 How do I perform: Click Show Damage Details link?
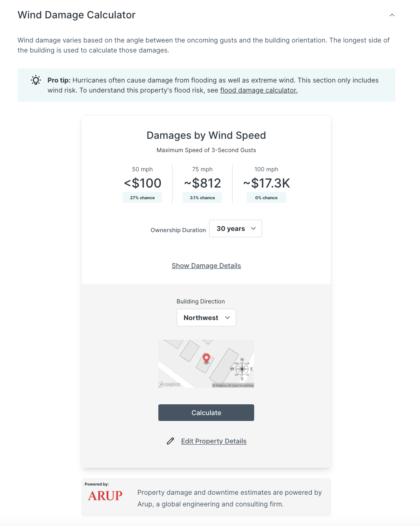206,266
